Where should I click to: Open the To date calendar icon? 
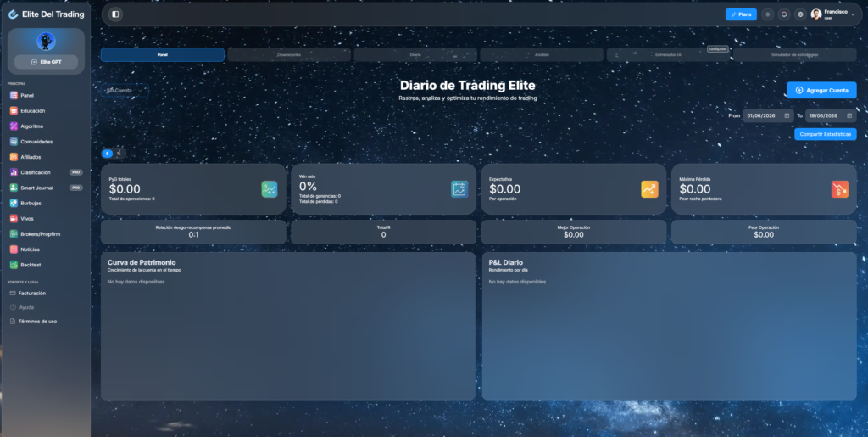tap(849, 115)
